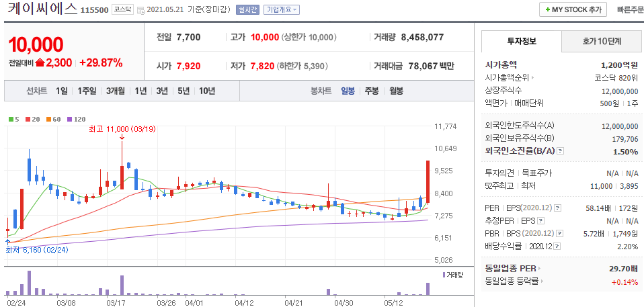This screenshot has height=307, width=644.
Task: Open the 빠른주문 link
Action: (630, 10)
